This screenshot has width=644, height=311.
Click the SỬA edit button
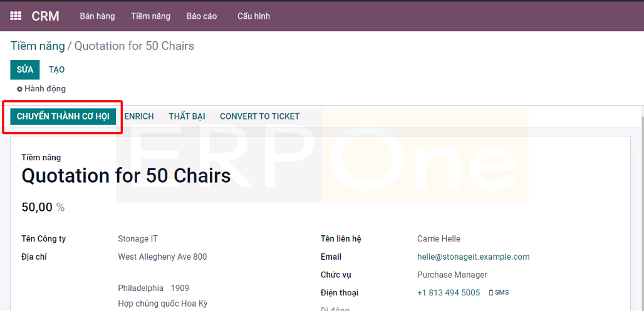click(x=25, y=69)
